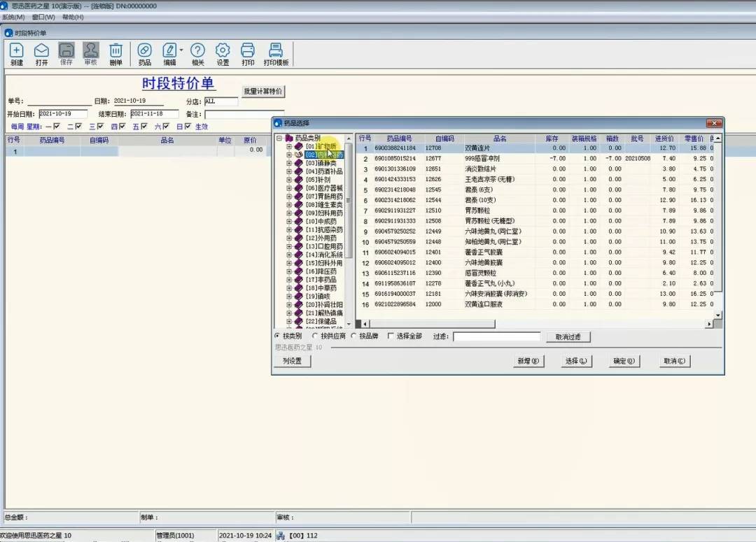Click the book icon beside [17]非药品
This screenshot has height=542, width=756.
point(298,280)
